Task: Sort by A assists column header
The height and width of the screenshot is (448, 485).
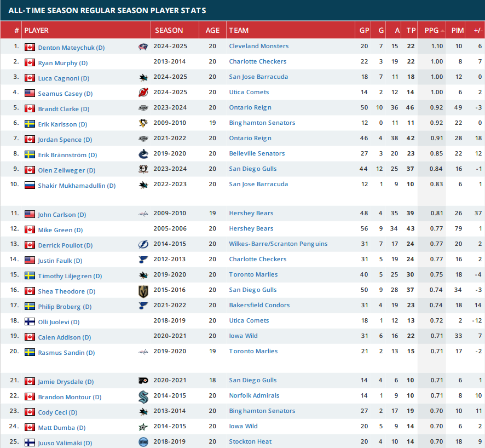Action: (x=394, y=30)
